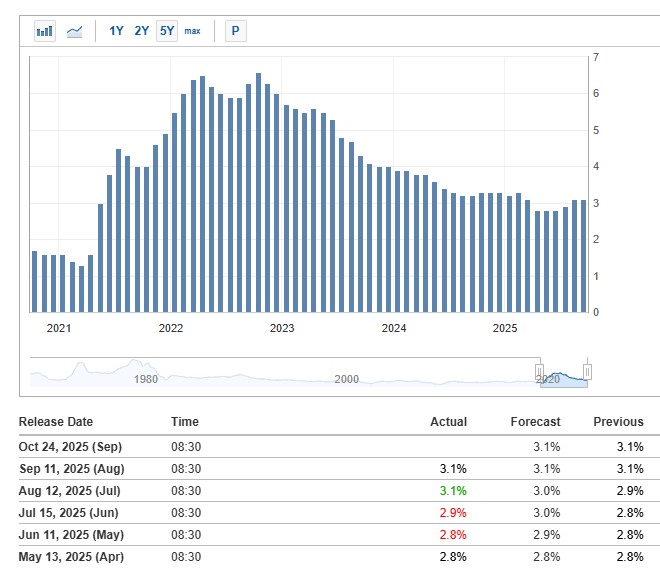The image size is (660, 582).
Task: Select the 1Y time range
Action: (116, 31)
